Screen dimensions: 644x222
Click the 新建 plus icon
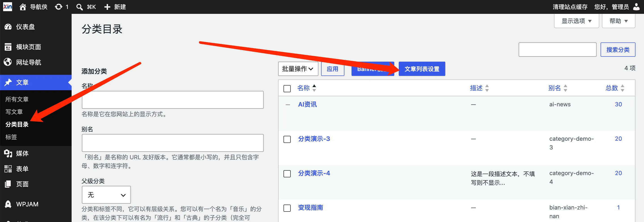pos(107,7)
